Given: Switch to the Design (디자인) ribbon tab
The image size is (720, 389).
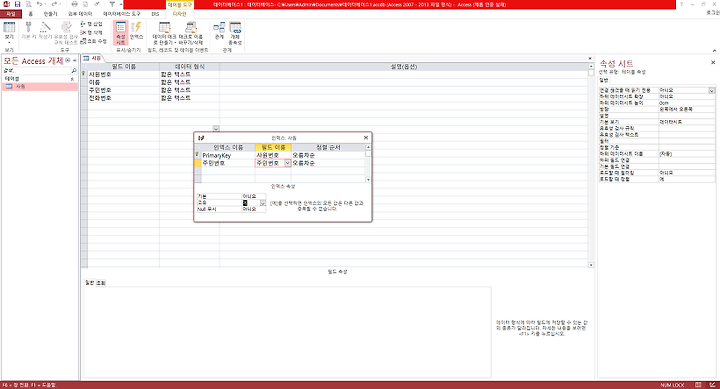Looking at the screenshot, I should [x=180, y=14].
